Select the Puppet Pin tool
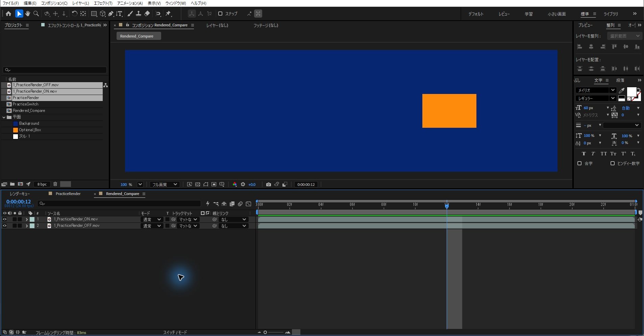 point(168,14)
